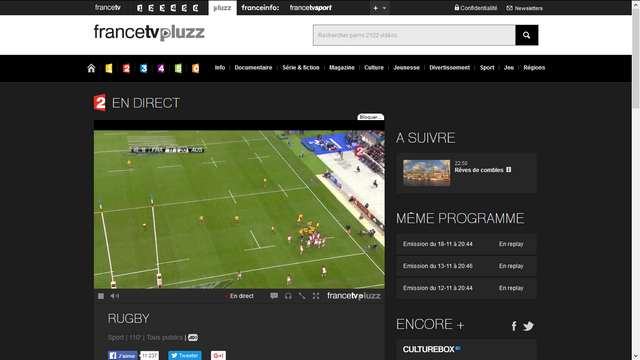Click the plus icon in the top bar
The width and height of the screenshot is (640, 360).
375,8
